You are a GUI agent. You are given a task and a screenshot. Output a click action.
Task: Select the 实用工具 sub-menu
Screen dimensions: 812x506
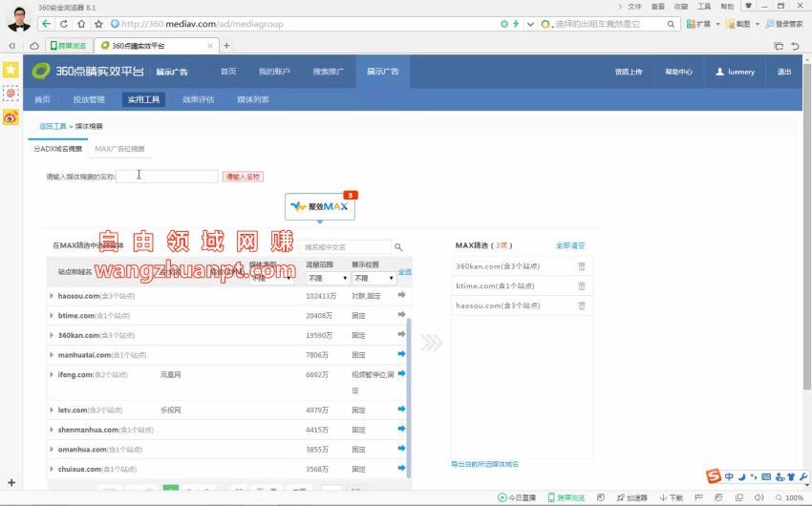point(144,99)
